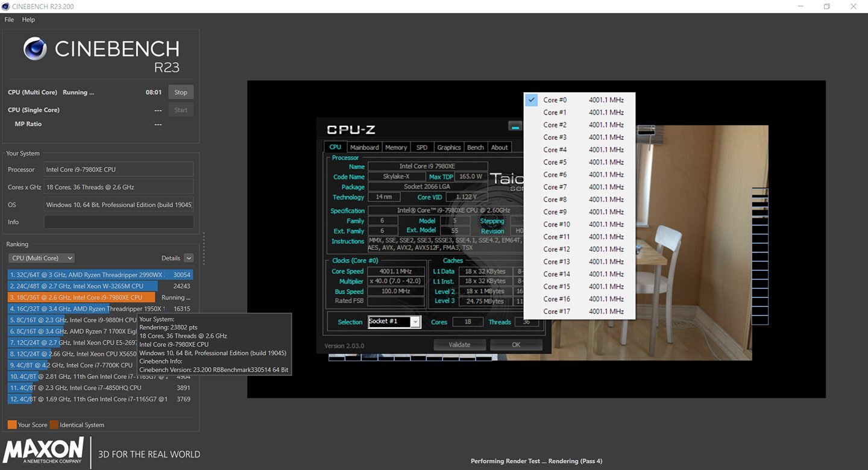Click the CPU-Z Validate button
The width and height of the screenshot is (868, 470).
(x=459, y=345)
